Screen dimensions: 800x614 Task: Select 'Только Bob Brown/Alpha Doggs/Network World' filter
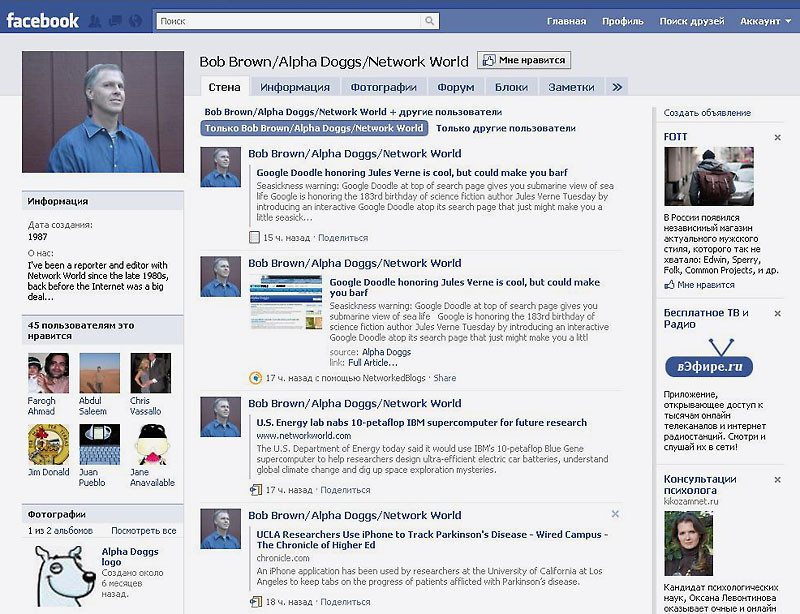pyautogui.click(x=314, y=128)
